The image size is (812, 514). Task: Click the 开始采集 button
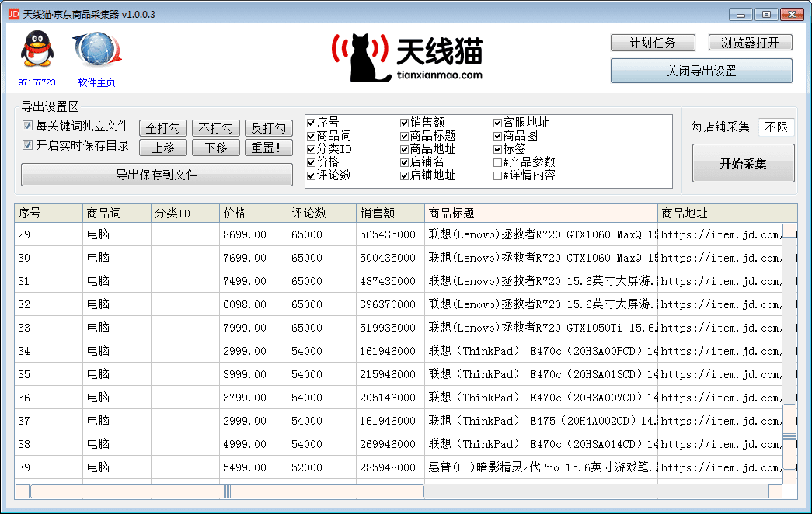[x=743, y=164]
